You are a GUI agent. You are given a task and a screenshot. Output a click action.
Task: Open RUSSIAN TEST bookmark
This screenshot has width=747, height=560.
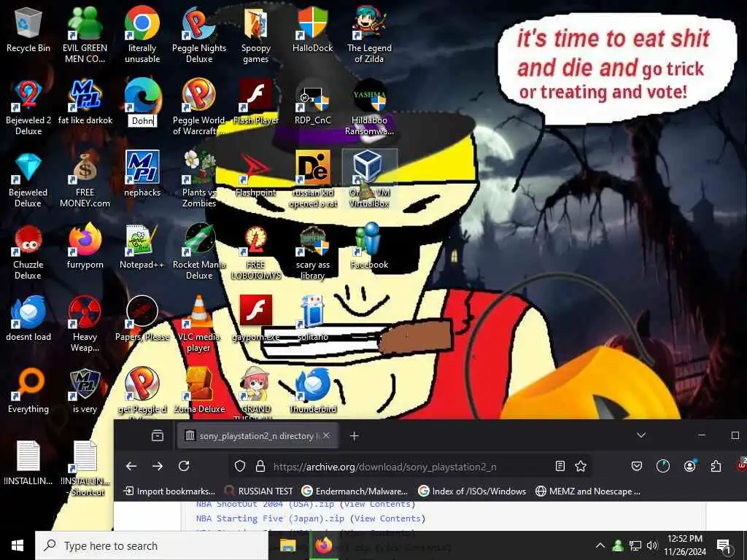258,491
